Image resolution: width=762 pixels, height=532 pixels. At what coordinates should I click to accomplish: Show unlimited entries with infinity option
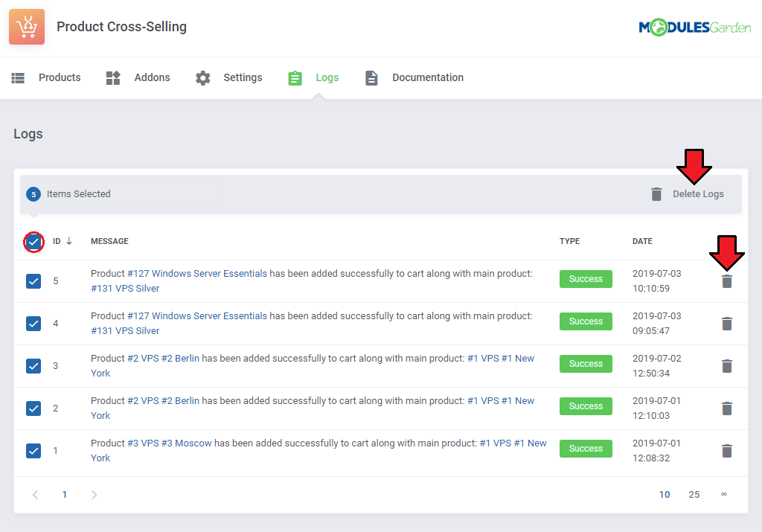pyautogui.click(x=724, y=494)
